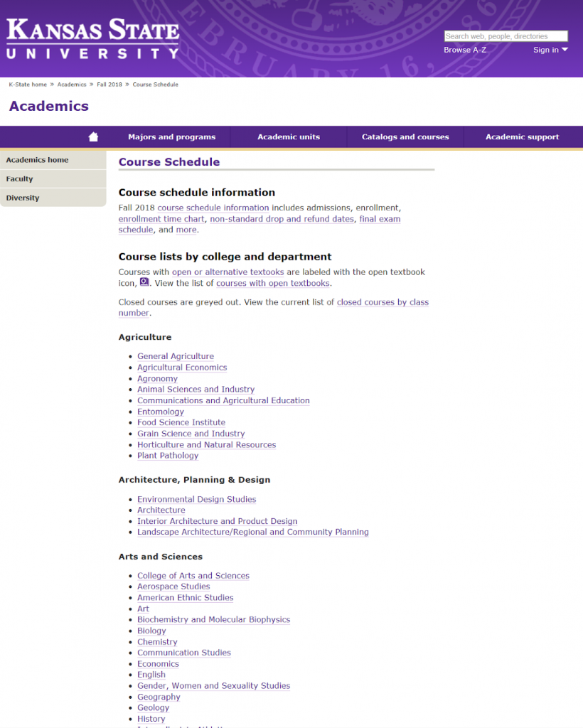Select Faculty in the sidebar

pos(53,178)
